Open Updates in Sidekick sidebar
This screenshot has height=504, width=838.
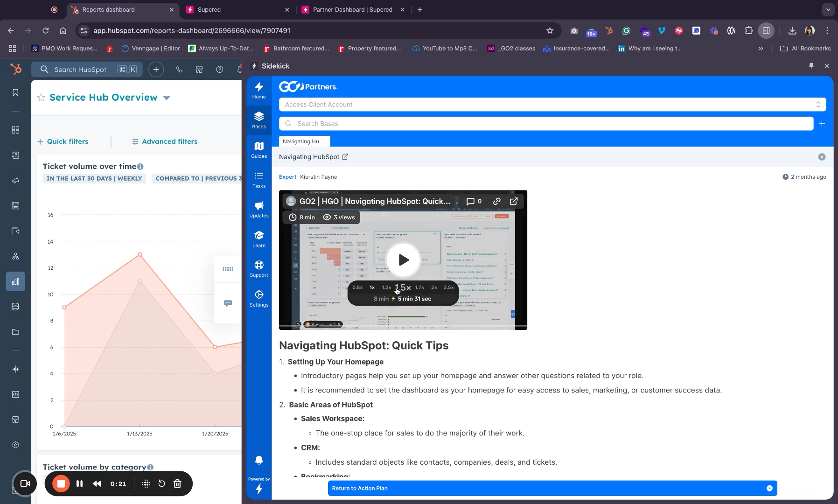tap(259, 209)
